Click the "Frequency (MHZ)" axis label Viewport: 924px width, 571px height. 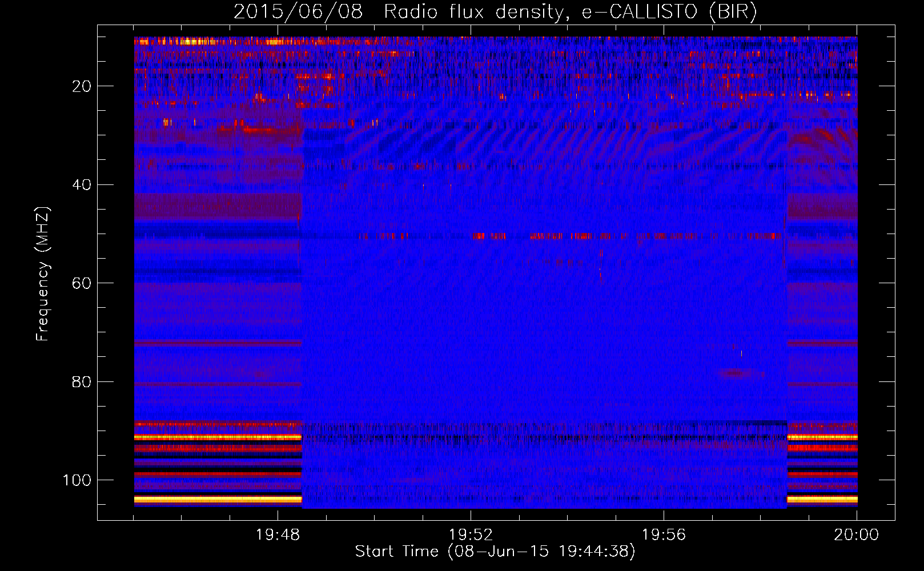[x=43, y=274]
